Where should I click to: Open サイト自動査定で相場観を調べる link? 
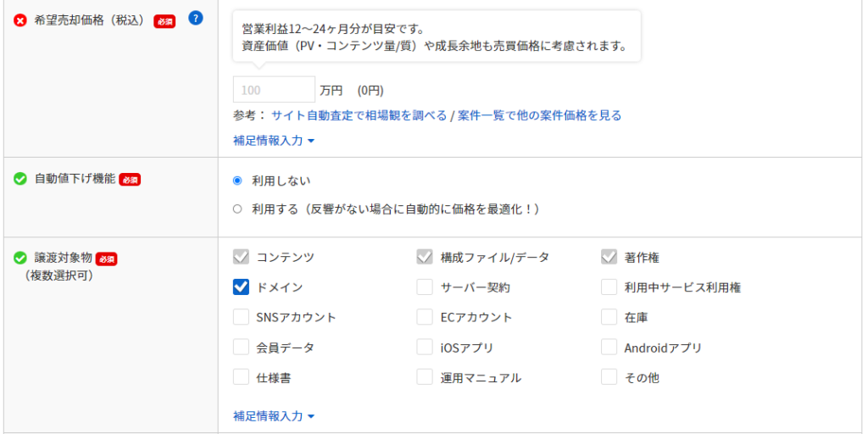click(x=359, y=115)
